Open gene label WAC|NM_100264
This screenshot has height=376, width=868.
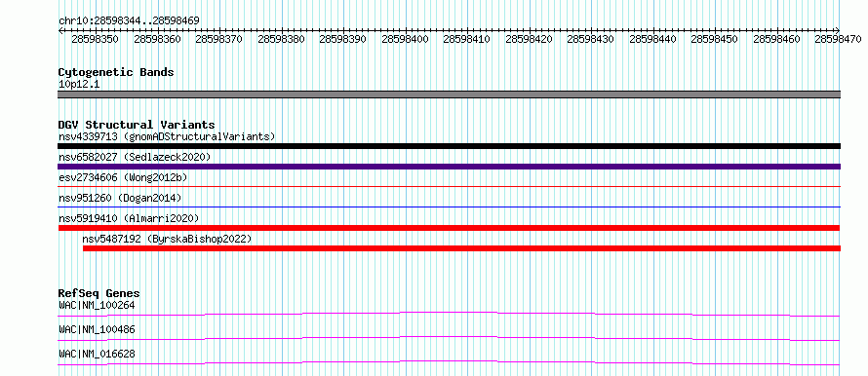pyautogui.click(x=97, y=305)
